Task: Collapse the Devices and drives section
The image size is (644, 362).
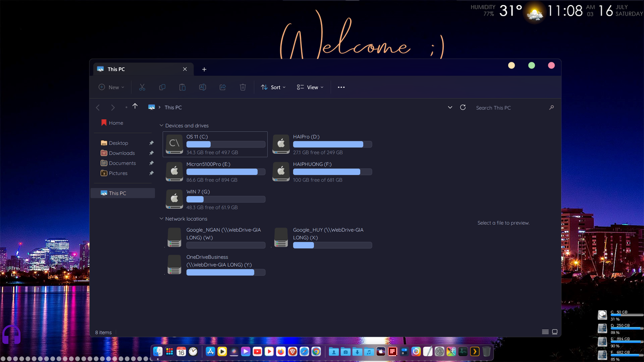Action: [161, 125]
